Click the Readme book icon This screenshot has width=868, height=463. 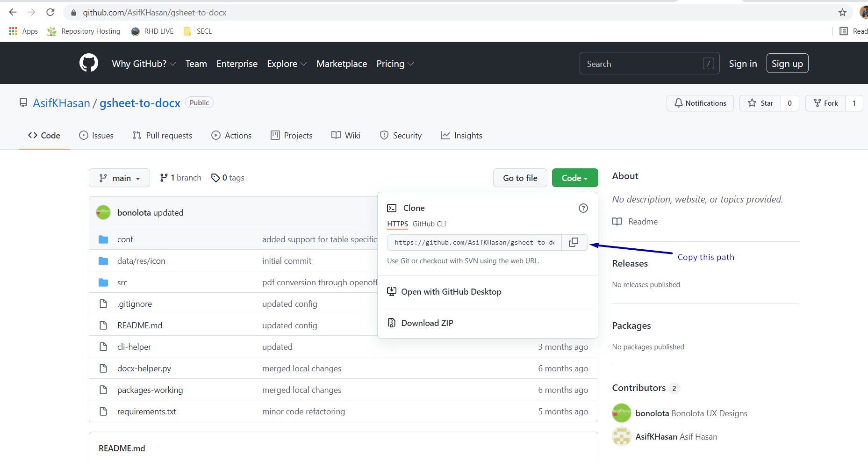pos(617,222)
